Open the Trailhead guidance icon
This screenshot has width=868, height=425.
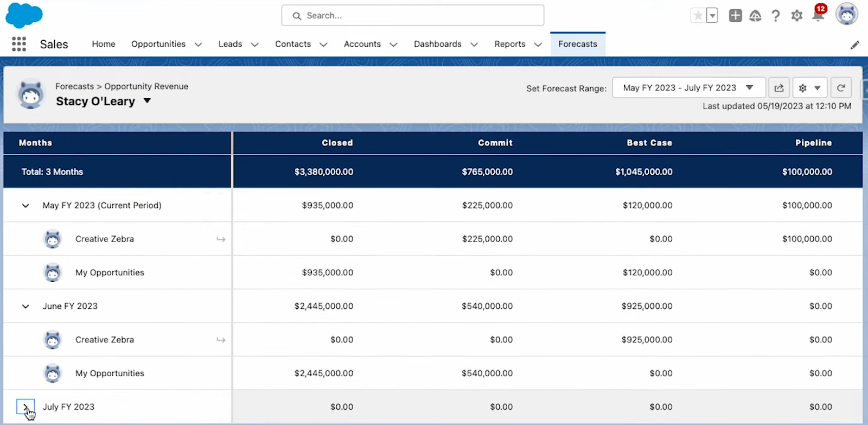point(755,16)
